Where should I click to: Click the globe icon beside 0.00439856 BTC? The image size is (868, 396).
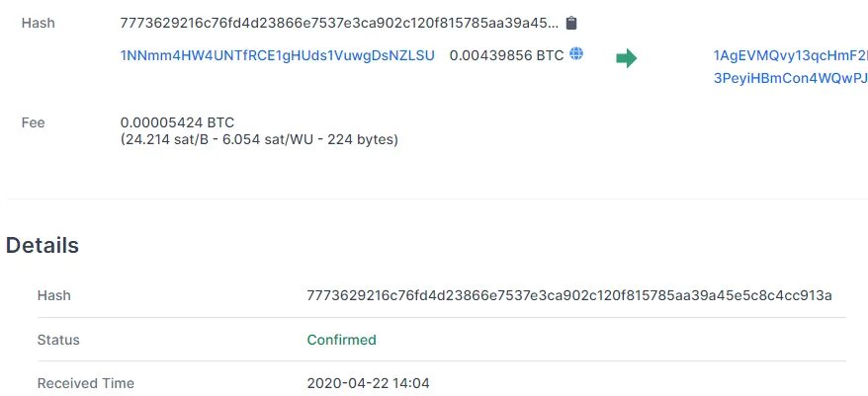pyautogui.click(x=576, y=54)
